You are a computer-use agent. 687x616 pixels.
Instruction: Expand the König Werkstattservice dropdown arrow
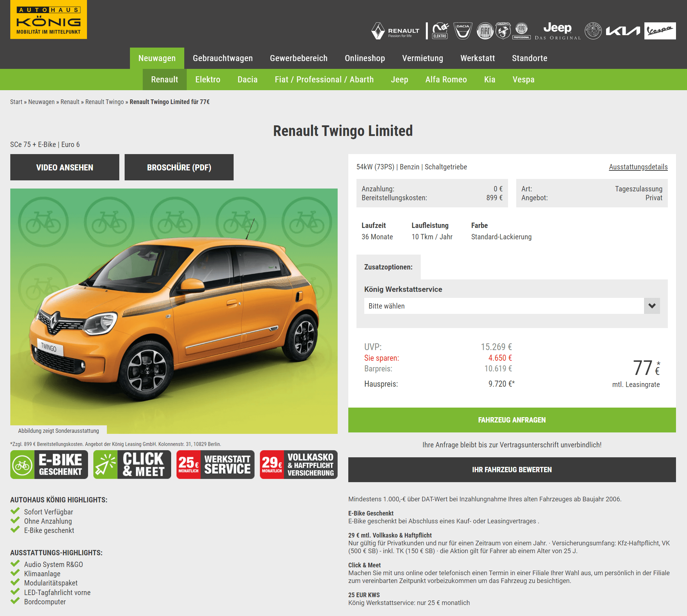pos(652,306)
